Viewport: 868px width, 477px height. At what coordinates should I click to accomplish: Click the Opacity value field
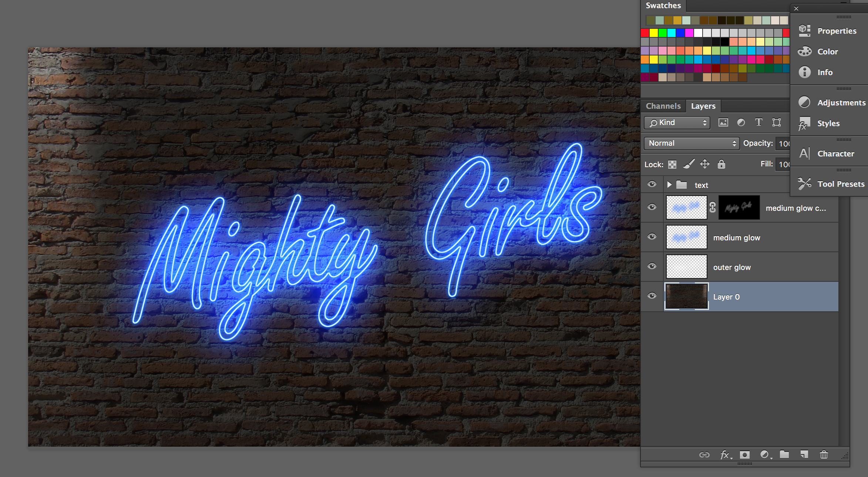[x=783, y=143]
